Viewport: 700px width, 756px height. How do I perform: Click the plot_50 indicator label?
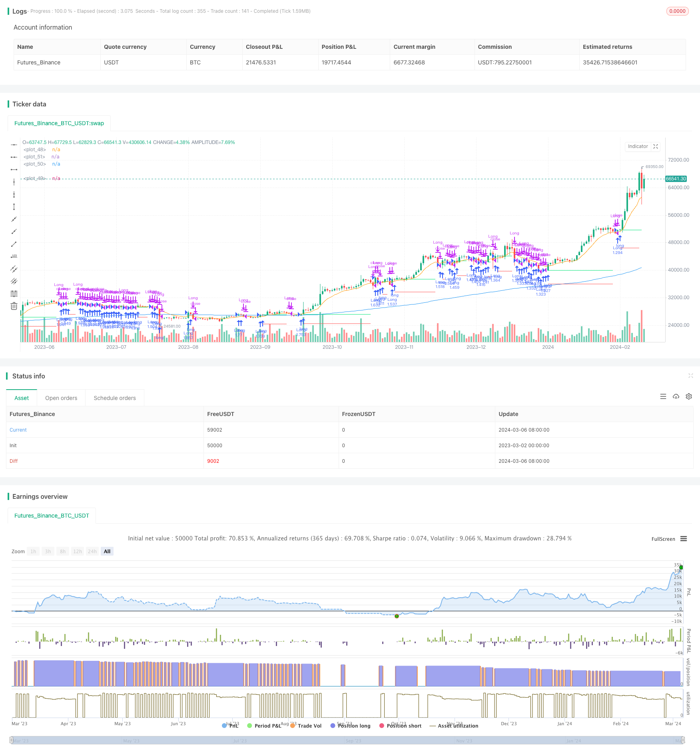pos(35,164)
